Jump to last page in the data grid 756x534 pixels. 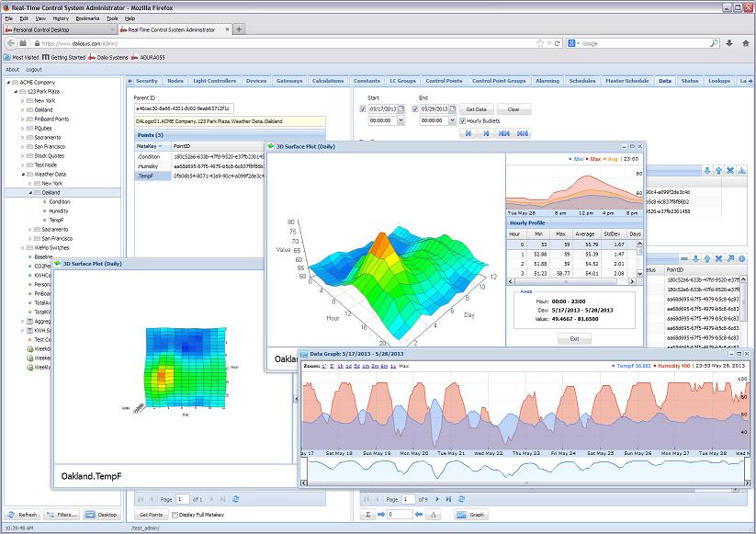click(448, 499)
